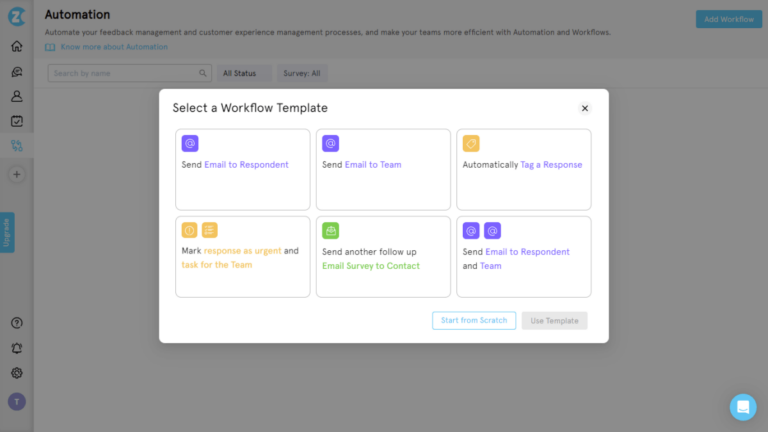Select the Automatically Tag a Response template

click(x=524, y=169)
